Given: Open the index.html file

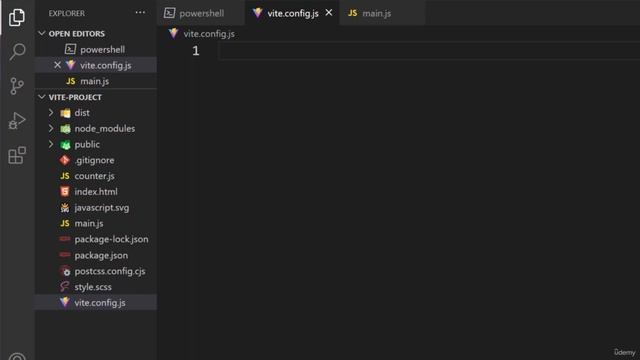Looking at the screenshot, I should click(x=96, y=192).
